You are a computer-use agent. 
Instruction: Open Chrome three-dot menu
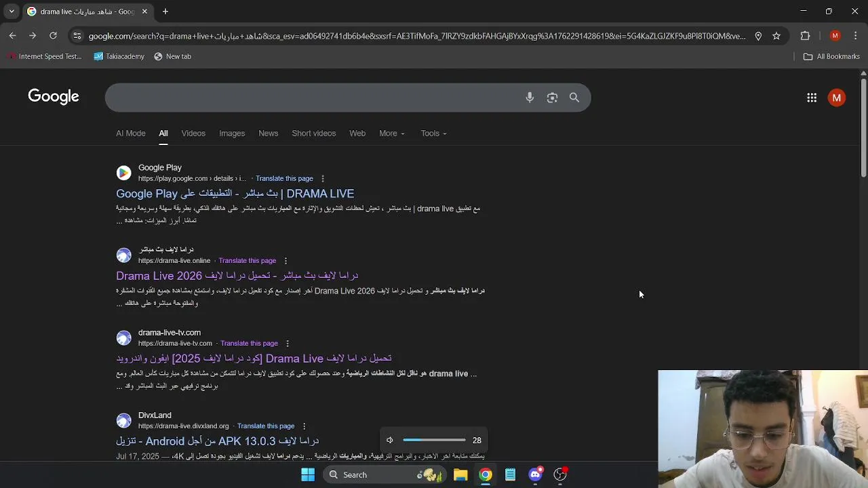point(856,36)
